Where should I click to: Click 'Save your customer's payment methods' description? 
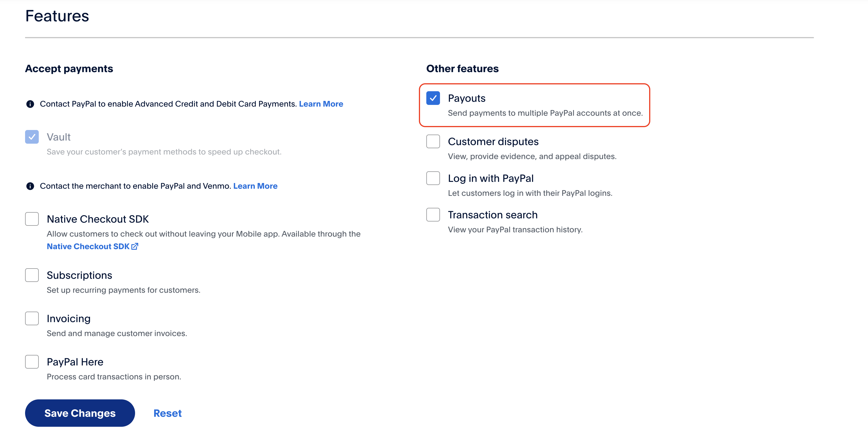point(164,152)
